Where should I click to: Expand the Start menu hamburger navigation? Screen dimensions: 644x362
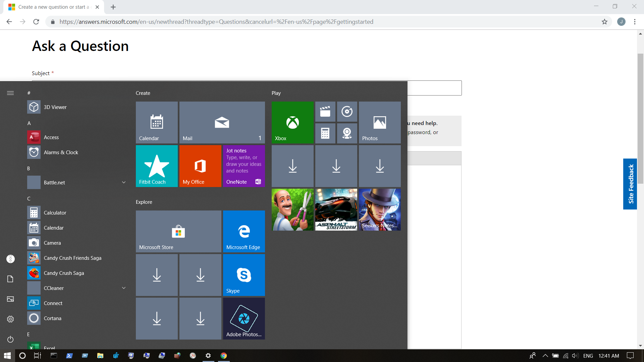10,93
